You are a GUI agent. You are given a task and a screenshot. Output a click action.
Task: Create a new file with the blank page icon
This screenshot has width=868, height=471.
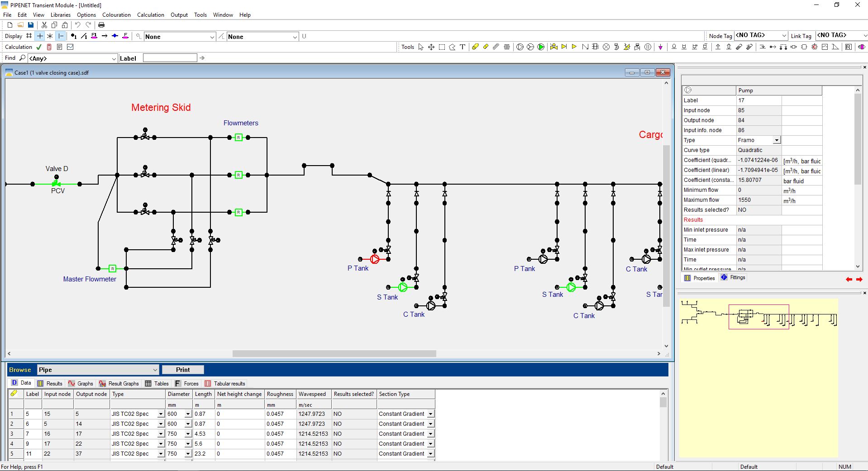[10, 25]
